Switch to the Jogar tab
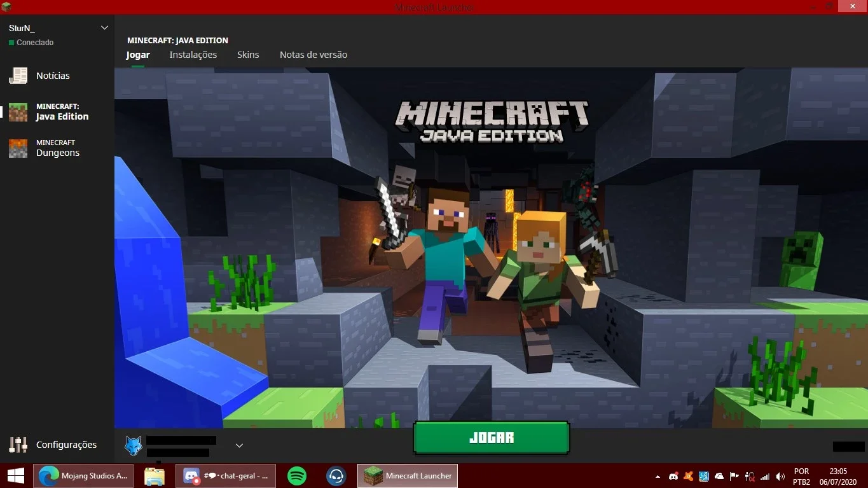868x488 pixels. coord(138,55)
